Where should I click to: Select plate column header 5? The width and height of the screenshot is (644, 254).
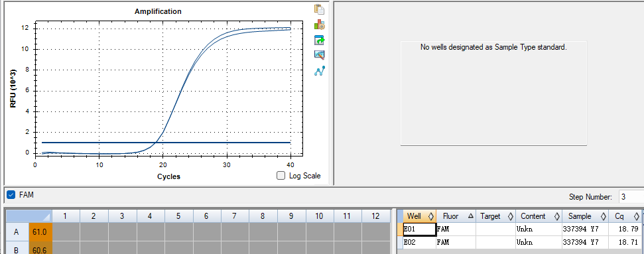pos(178,216)
